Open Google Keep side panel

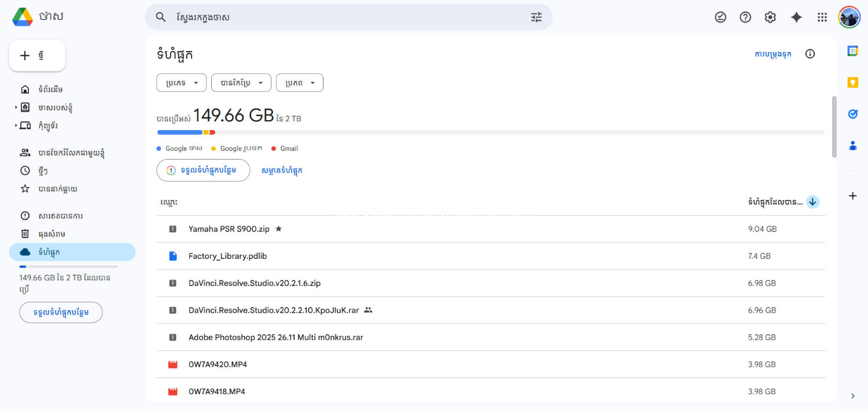[852, 83]
